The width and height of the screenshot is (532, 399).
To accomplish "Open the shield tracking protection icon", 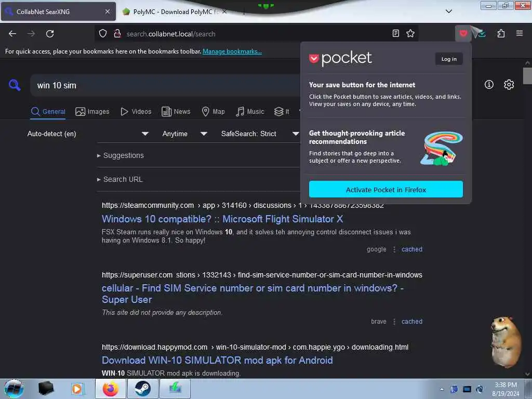I will pos(103,34).
